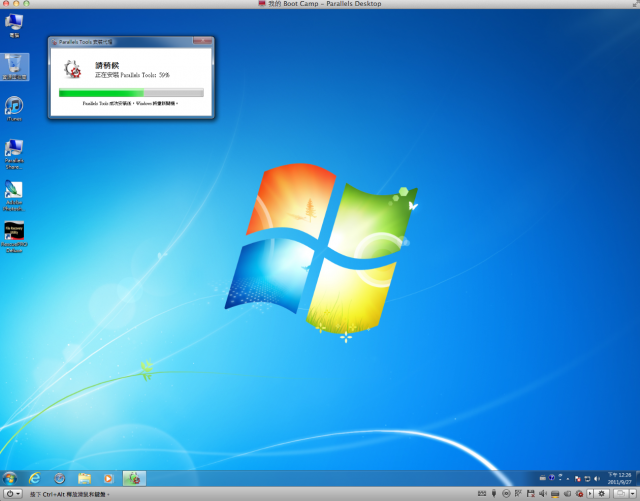Image resolution: width=640 pixels, height=501 pixels.
Task: Open Windows Explorer folder in taskbar
Action: click(x=84, y=478)
